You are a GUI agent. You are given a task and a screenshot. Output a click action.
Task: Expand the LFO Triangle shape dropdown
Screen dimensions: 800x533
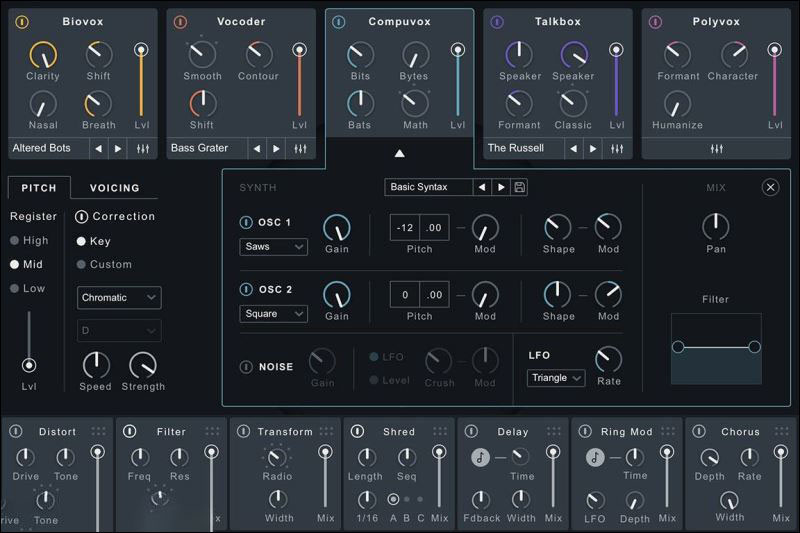click(x=556, y=378)
